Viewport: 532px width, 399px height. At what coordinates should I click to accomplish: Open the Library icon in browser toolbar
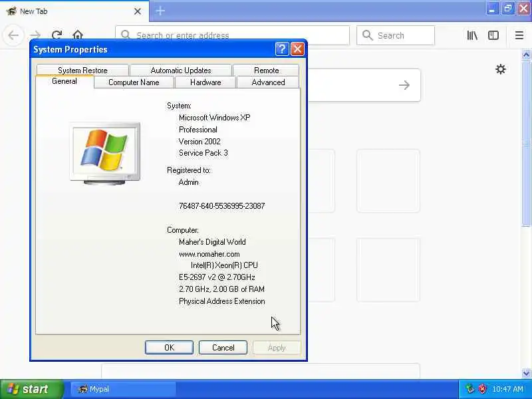[x=472, y=35]
